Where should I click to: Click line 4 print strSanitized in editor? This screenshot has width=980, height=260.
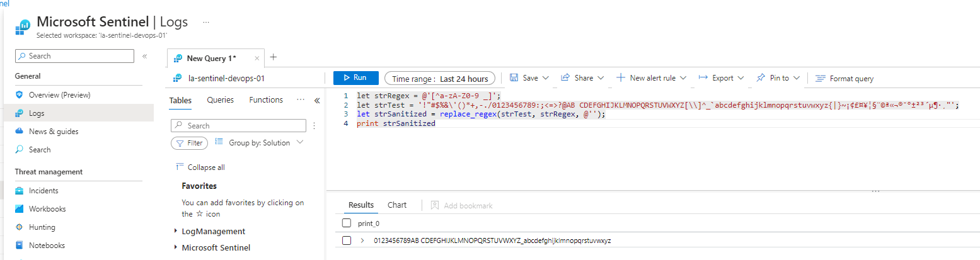396,123
